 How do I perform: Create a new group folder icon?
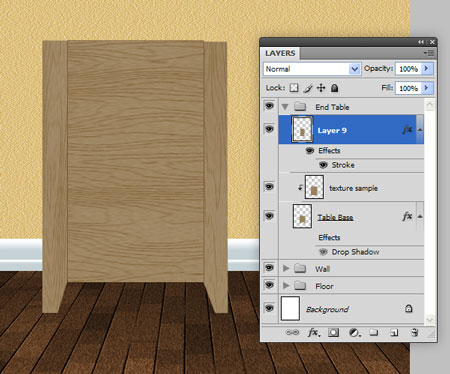coord(374,332)
